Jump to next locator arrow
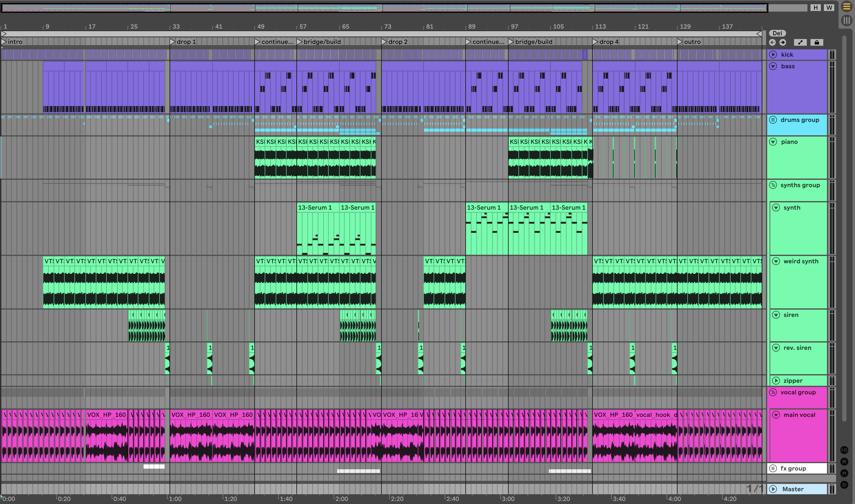The height and width of the screenshot is (504, 855). [x=783, y=42]
